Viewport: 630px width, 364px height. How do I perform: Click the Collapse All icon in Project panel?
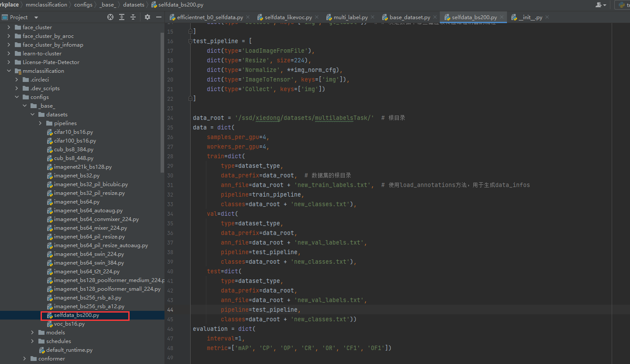click(x=133, y=17)
